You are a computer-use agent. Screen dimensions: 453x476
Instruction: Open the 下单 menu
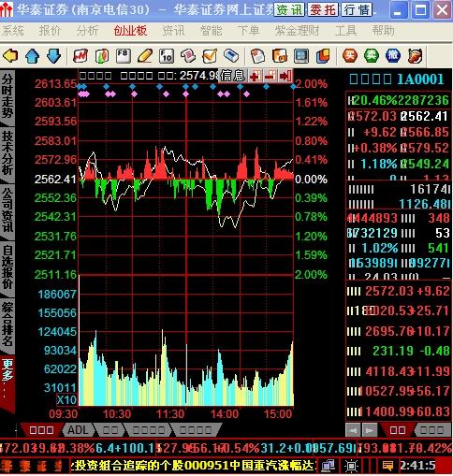click(248, 31)
